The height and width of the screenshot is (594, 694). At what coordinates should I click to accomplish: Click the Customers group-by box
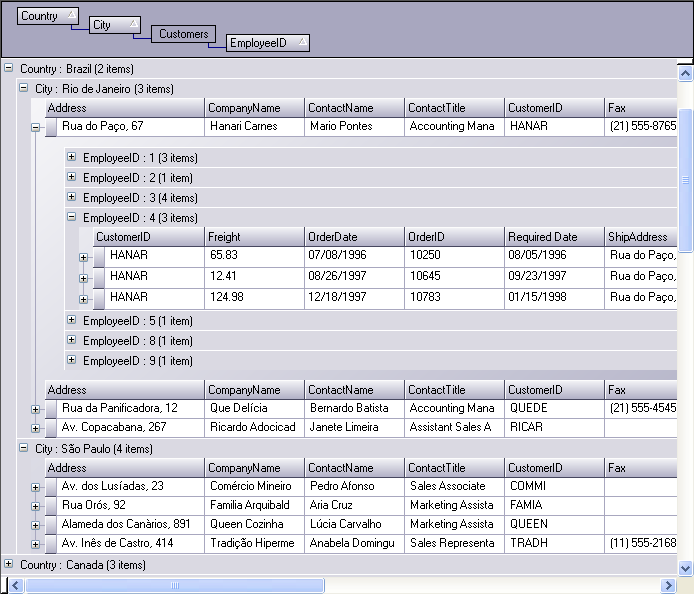click(183, 34)
